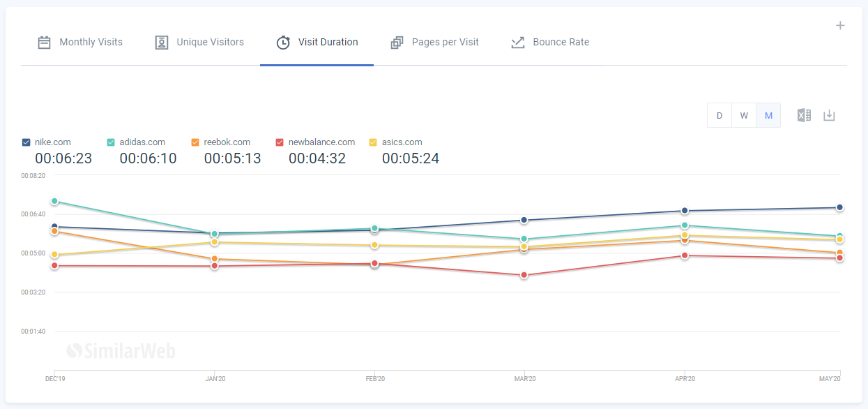The width and height of the screenshot is (868, 409).
Task: Uncheck the nike.com legend checkbox
Action: tap(26, 142)
